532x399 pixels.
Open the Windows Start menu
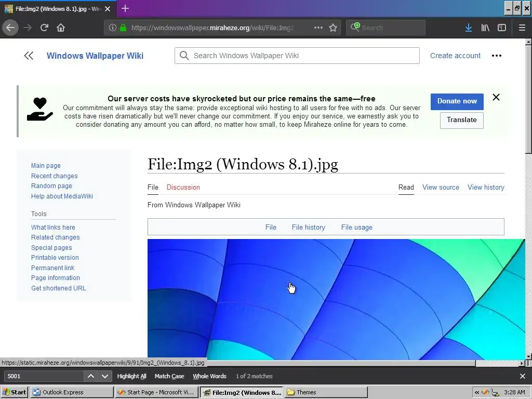[x=14, y=392]
